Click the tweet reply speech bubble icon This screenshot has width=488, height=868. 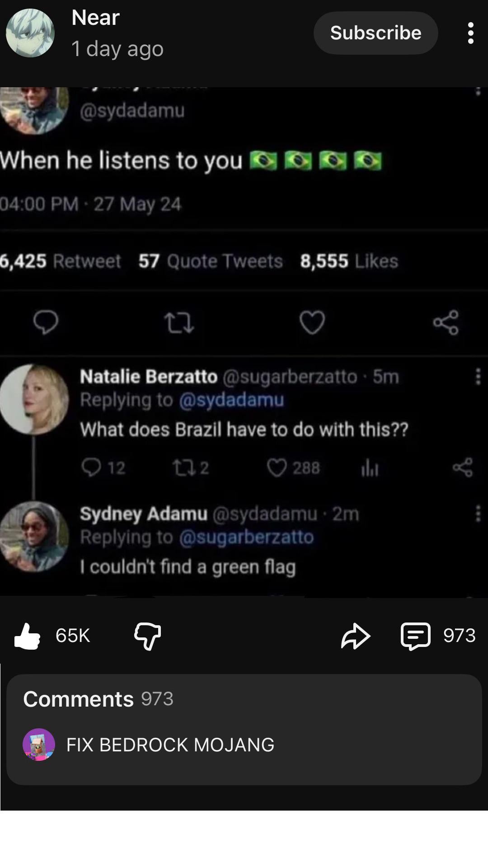click(46, 322)
